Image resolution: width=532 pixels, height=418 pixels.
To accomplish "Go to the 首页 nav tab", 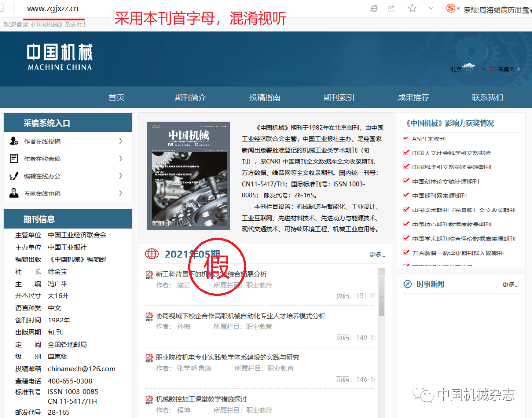I will (116, 97).
